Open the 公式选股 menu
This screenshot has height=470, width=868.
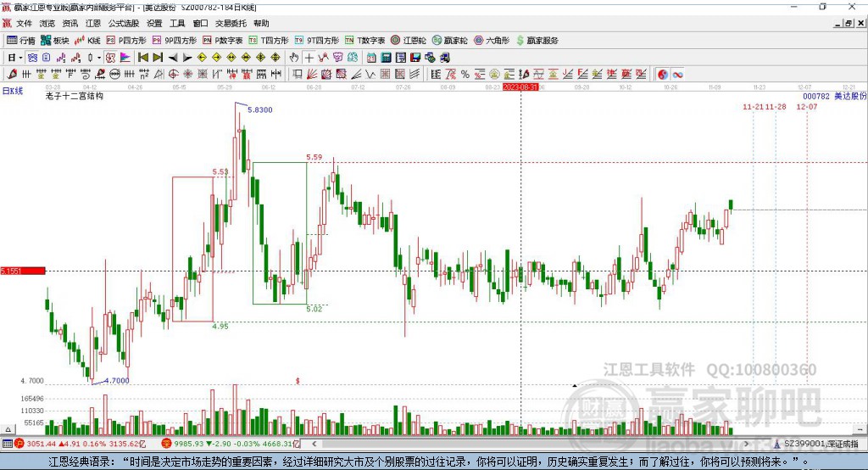pos(124,23)
